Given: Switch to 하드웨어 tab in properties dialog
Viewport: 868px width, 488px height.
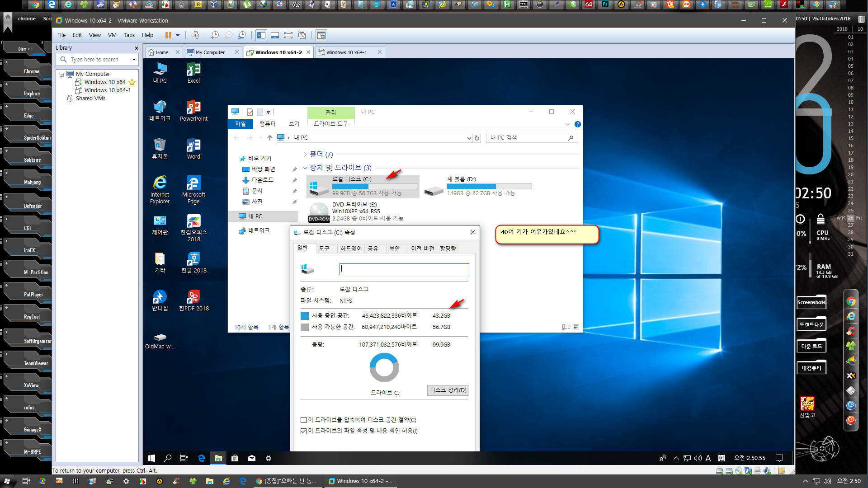Looking at the screenshot, I should [351, 249].
